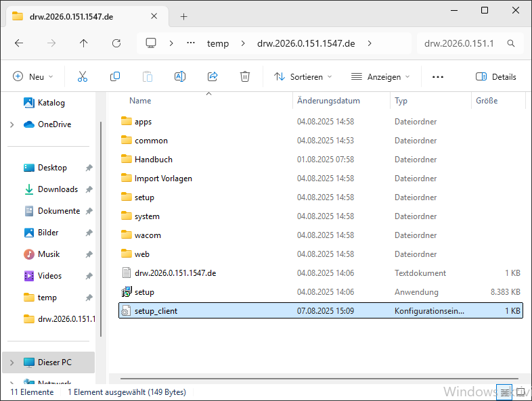Sort by the Änderungsdatum column header
532x401 pixels.
328,101
